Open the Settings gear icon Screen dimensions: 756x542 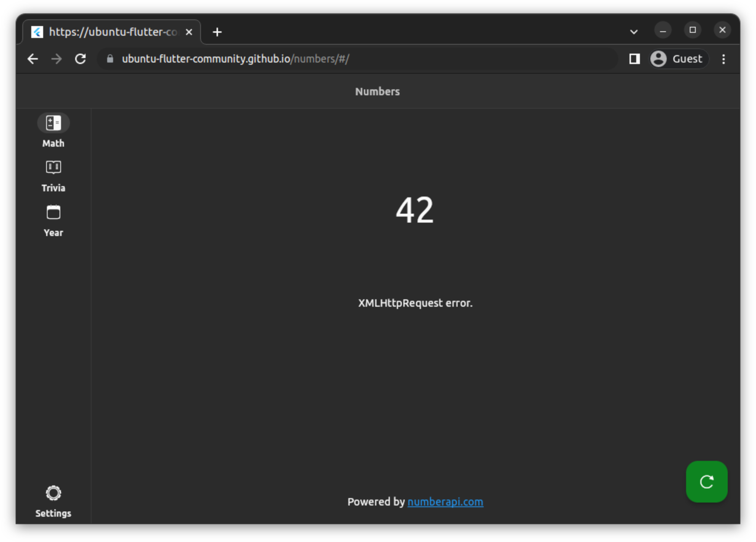tap(53, 493)
